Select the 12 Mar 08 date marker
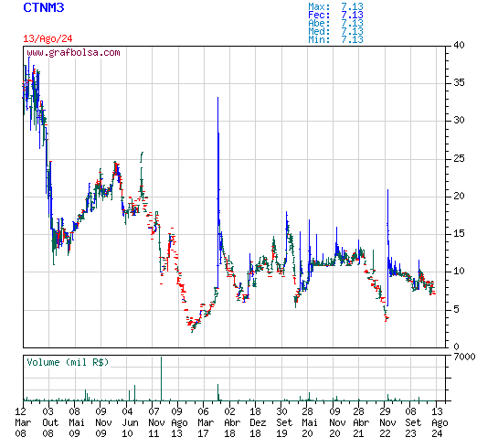This screenshot has width=498, height=448. 23,422
